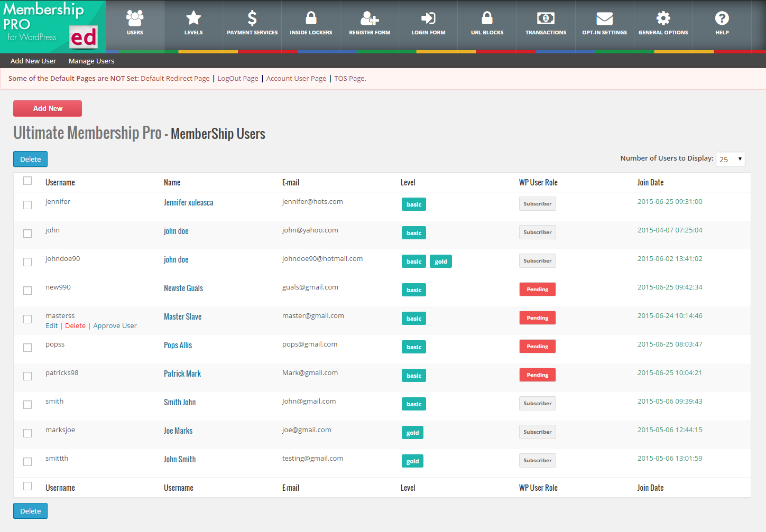Open URL Blocks padlock icon
766x532 pixels.
coord(487,18)
